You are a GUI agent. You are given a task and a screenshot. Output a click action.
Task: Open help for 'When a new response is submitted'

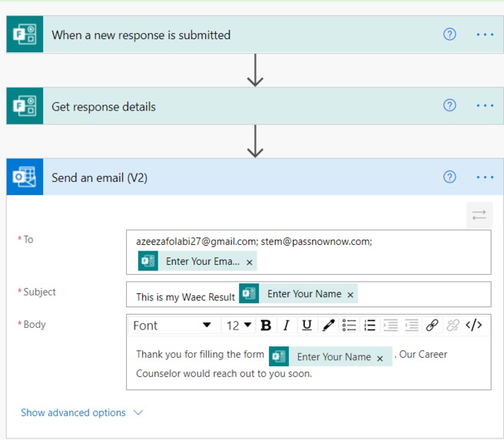449,34
